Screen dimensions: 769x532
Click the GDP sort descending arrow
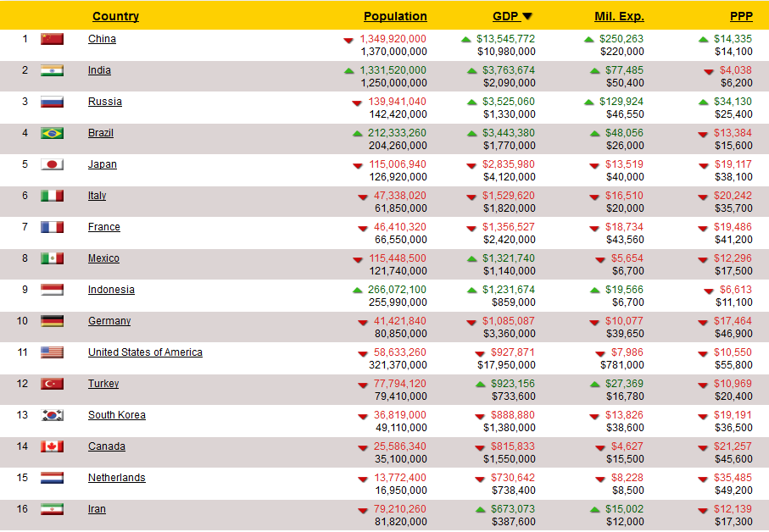pos(527,16)
